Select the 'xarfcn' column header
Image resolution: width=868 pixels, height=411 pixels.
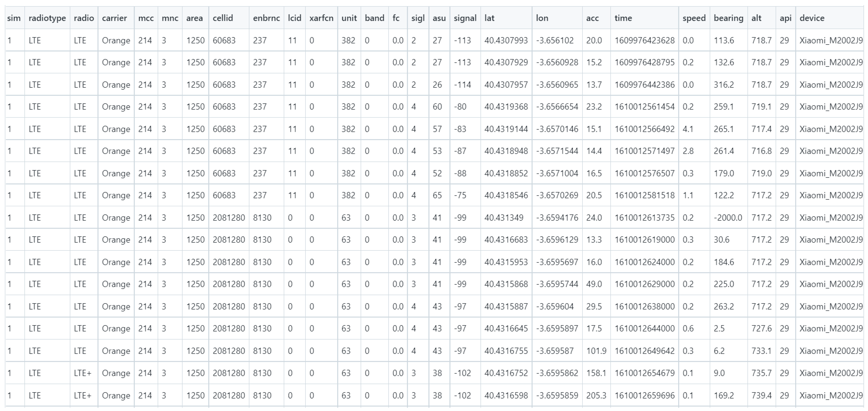pos(321,18)
